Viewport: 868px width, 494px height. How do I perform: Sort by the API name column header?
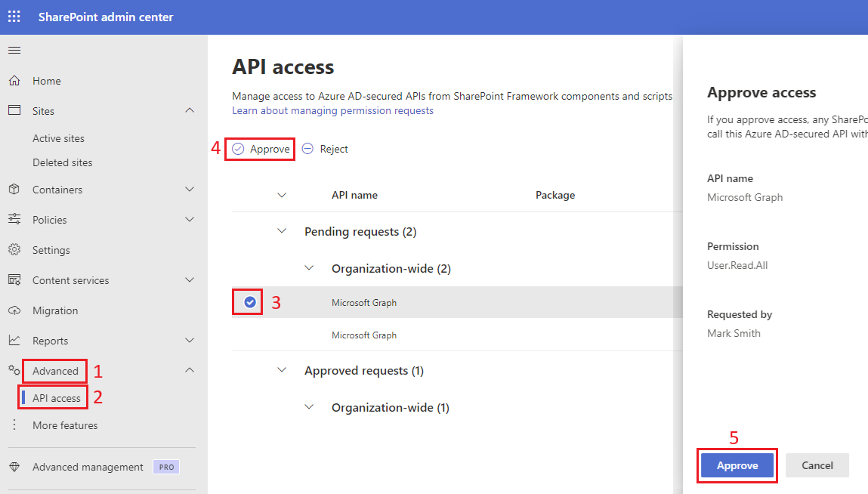(x=354, y=195)
